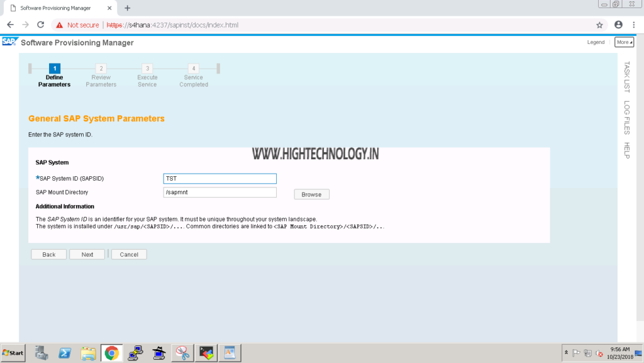
Task: Click the Enter the SAP system ID text
Action: tap(60, 135)
